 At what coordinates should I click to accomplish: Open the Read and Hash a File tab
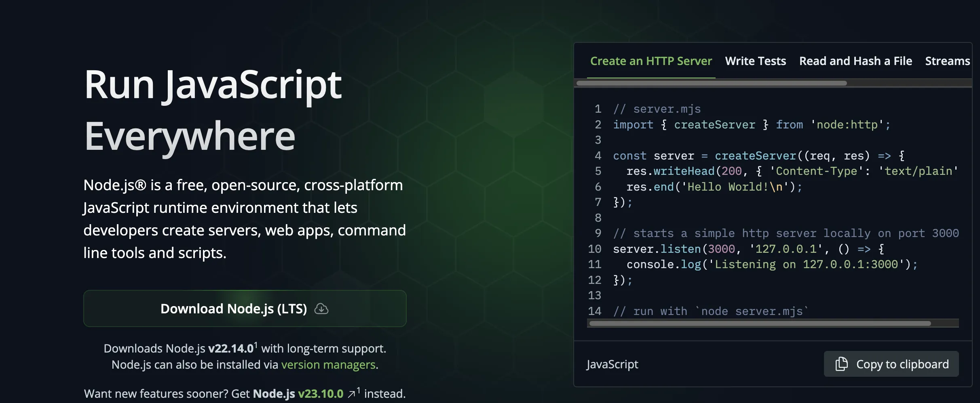pyautogui.click(x=855, y=61)
